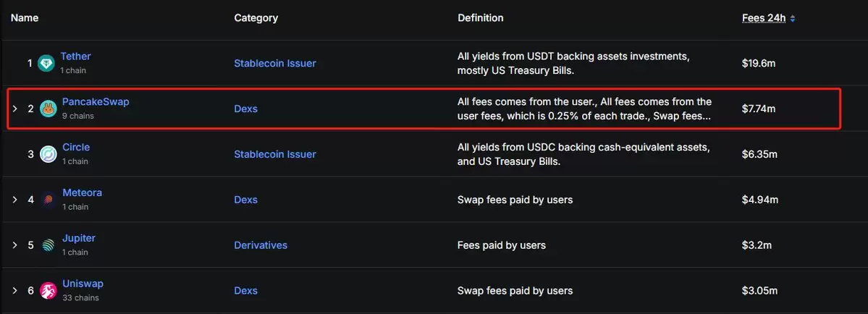
Task: Expand the Meteora row chevron
Action: [x=15, y=200]
